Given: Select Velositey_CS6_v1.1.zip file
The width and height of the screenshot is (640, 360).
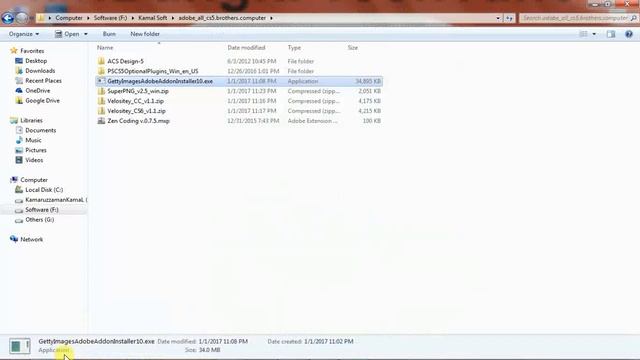Looking at the screenshot, I should [136, 111].
